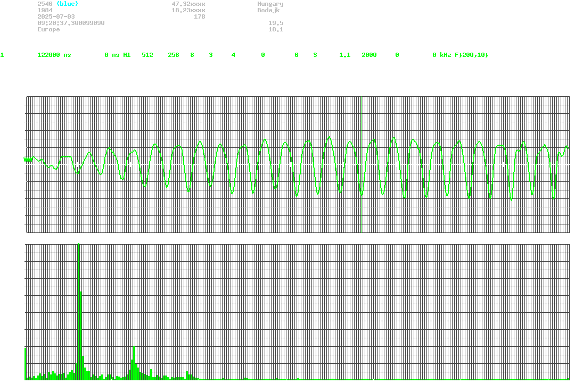Click the 0 ns parameter

tap(112, 55)
